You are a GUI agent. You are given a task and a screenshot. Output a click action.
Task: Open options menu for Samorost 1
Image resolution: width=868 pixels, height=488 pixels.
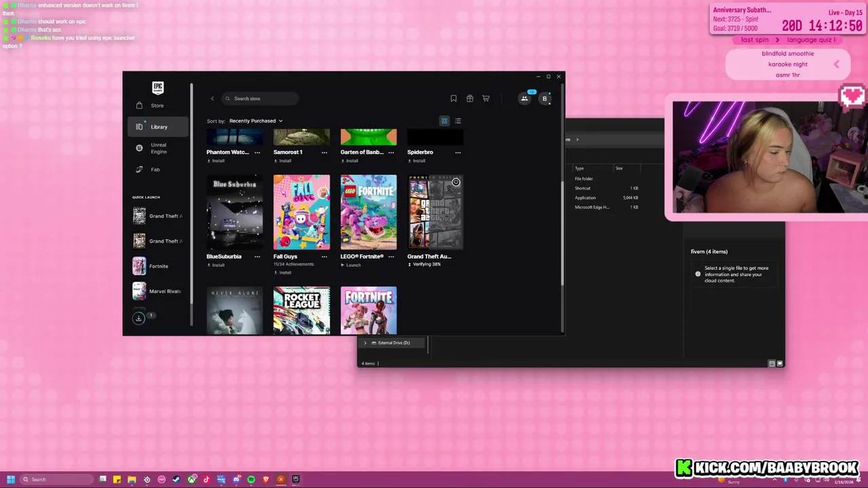(x=324, y=152)
